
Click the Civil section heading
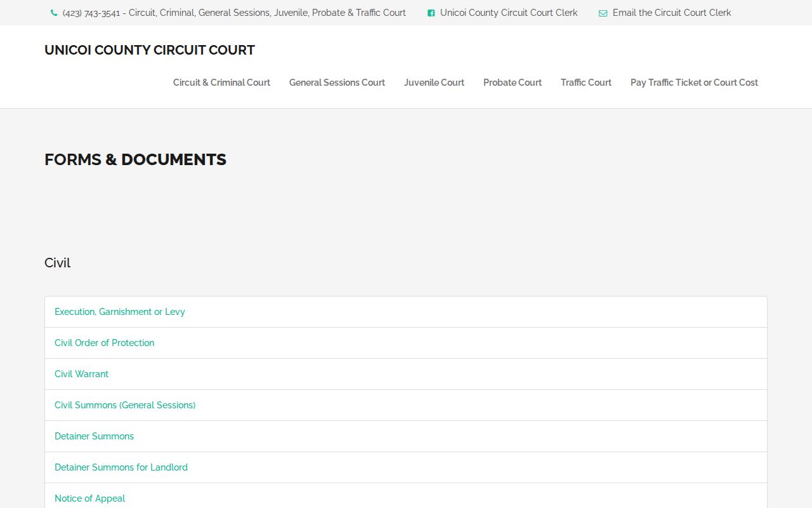click(x=57, y=263)
